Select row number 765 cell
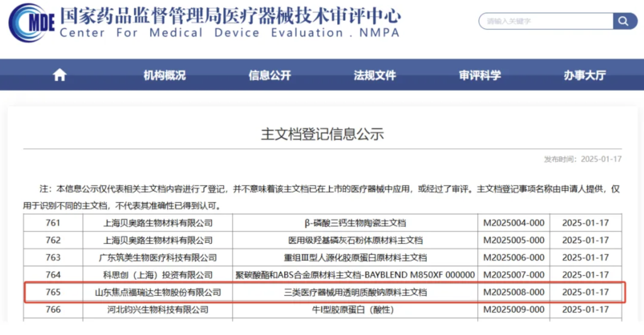 click(x=53, y=292)
